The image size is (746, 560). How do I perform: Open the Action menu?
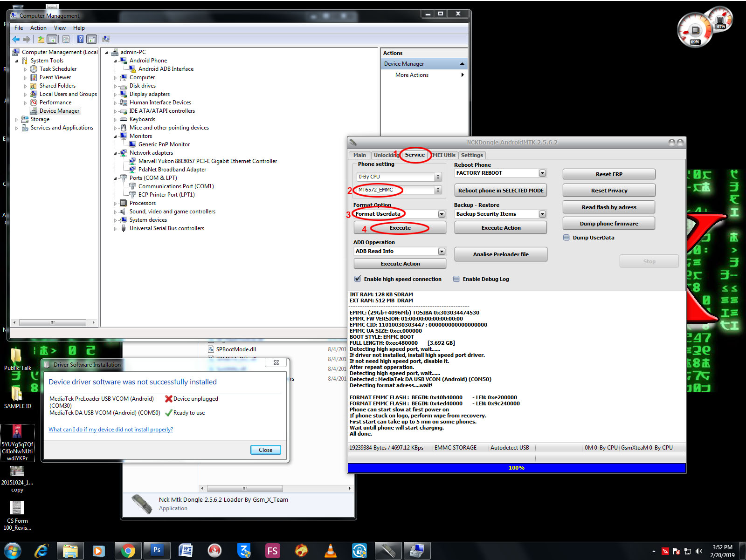click(38, 28)
